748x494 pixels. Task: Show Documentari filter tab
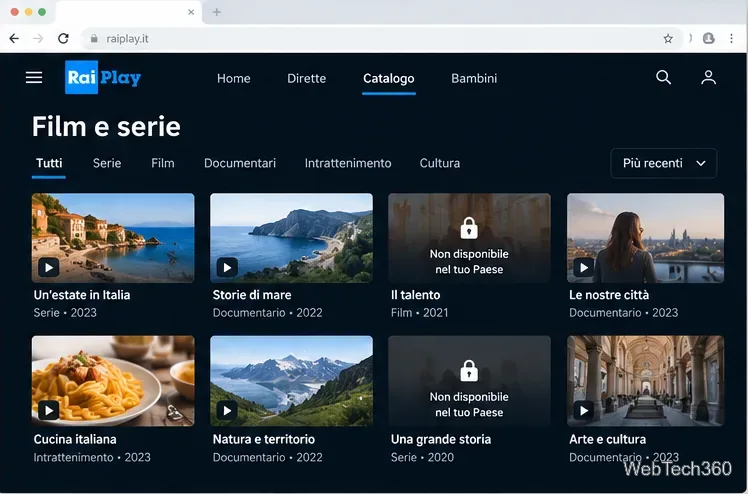pyautogui.click(x=240, y=163)
